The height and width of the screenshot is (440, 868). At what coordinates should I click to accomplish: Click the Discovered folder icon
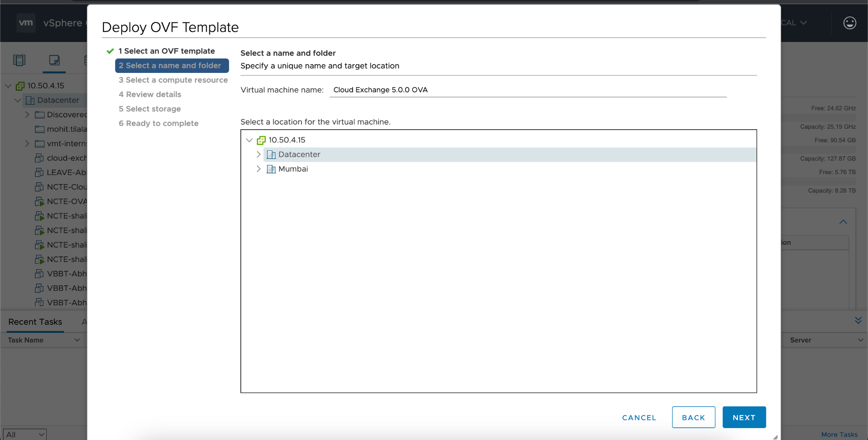coord(40,114)
